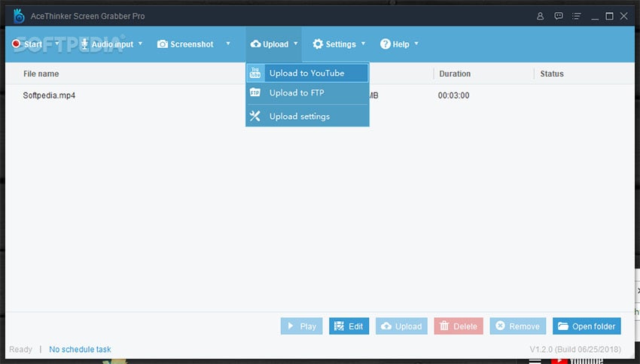Choose Upload to FTP

pos(307,93)
